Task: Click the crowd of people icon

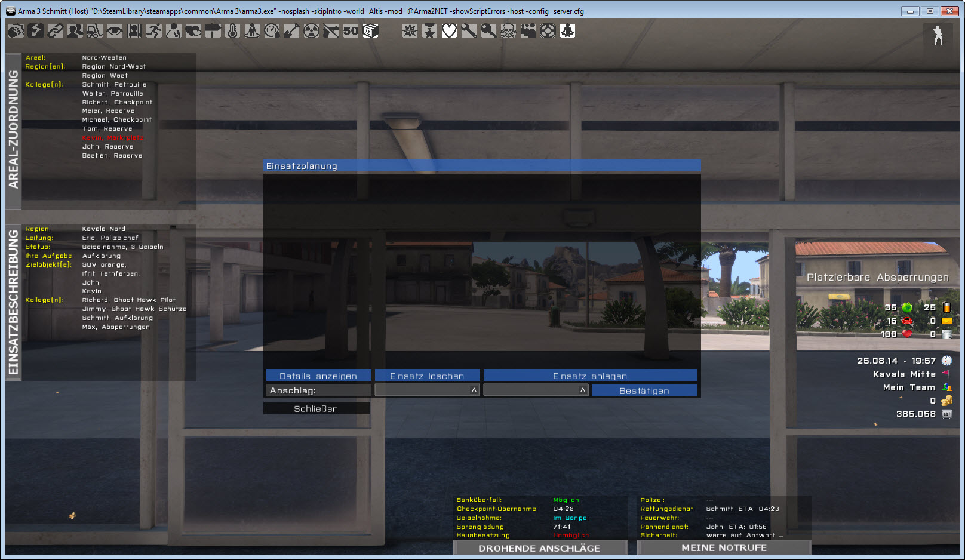Action: point(528,30)
